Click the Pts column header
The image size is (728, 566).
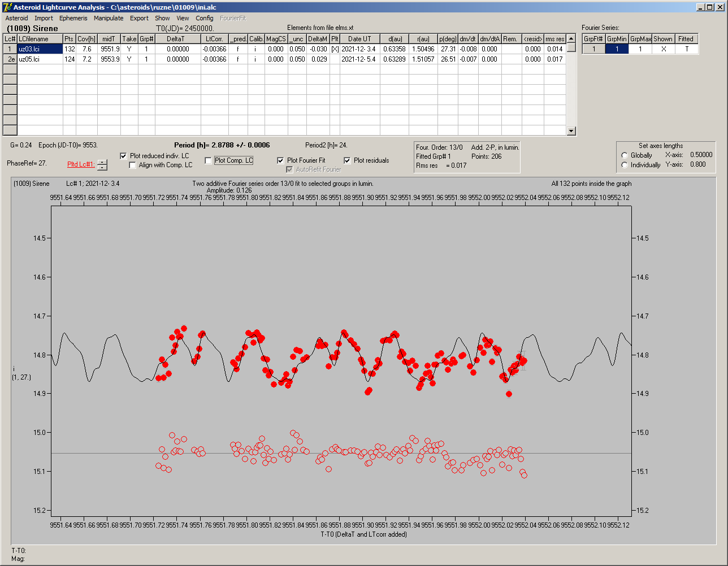[x=69, y=39]
